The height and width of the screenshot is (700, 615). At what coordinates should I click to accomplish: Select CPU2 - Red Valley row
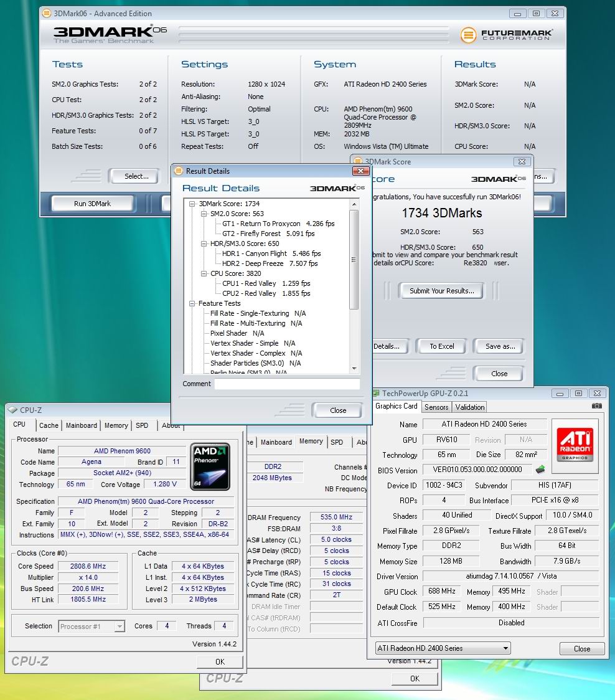(266, 293)
